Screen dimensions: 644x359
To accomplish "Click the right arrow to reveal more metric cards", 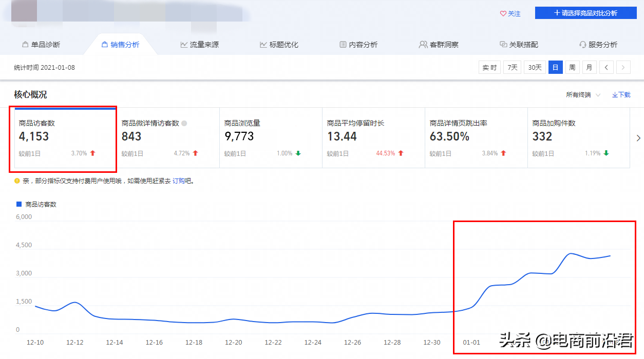I will point(638,138).
